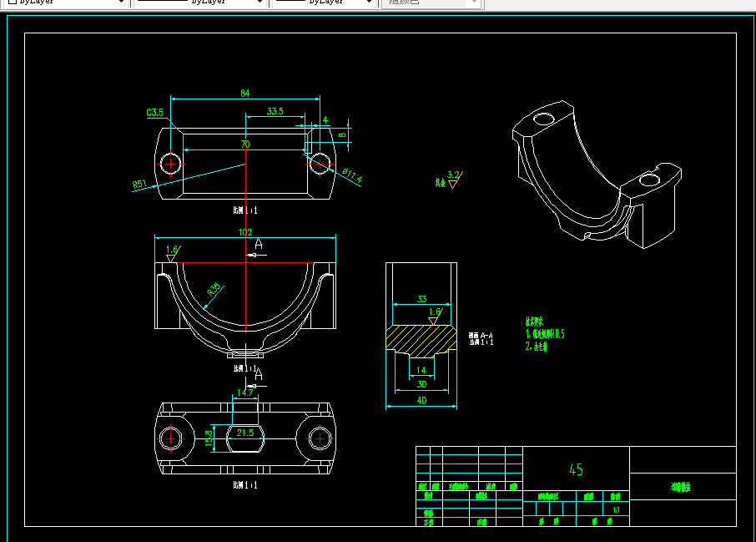
Task: Select the R0.5 technical requirement line
Action: (545, 334)
